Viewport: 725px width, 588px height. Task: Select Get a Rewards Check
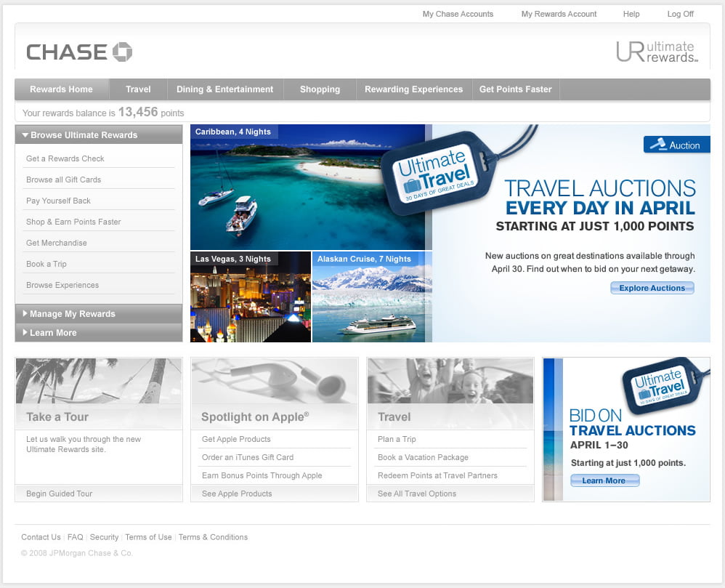click(x=65, y=158)
